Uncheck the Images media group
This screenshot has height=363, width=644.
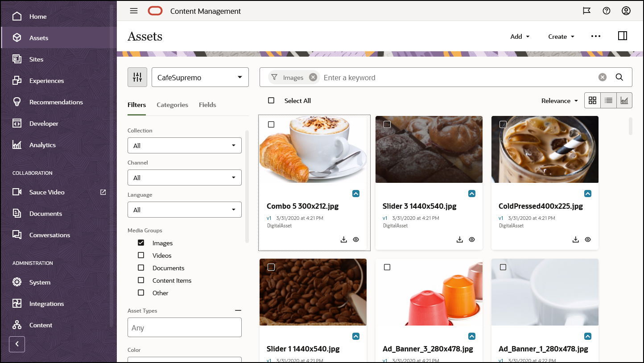coord(141,243)
